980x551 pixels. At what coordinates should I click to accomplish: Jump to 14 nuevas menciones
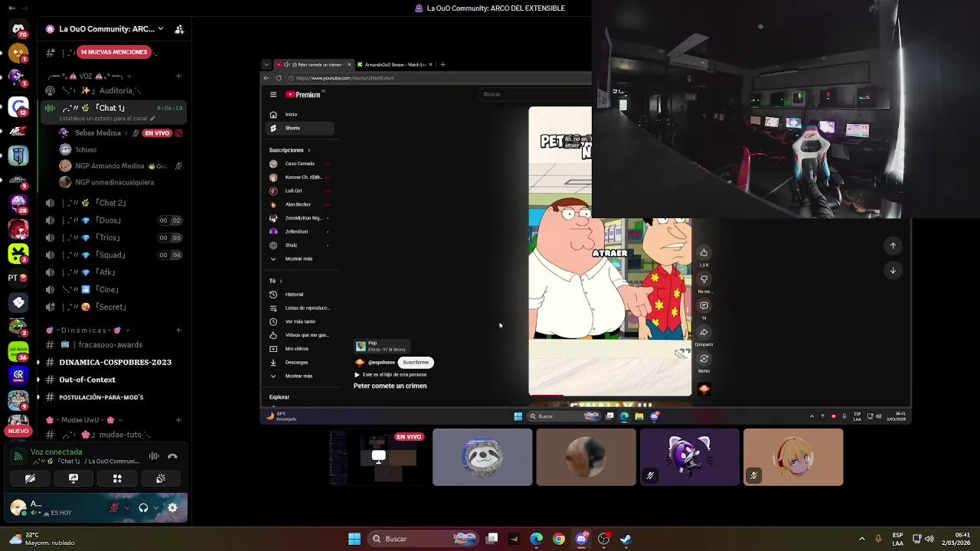[x=114, y=52]
